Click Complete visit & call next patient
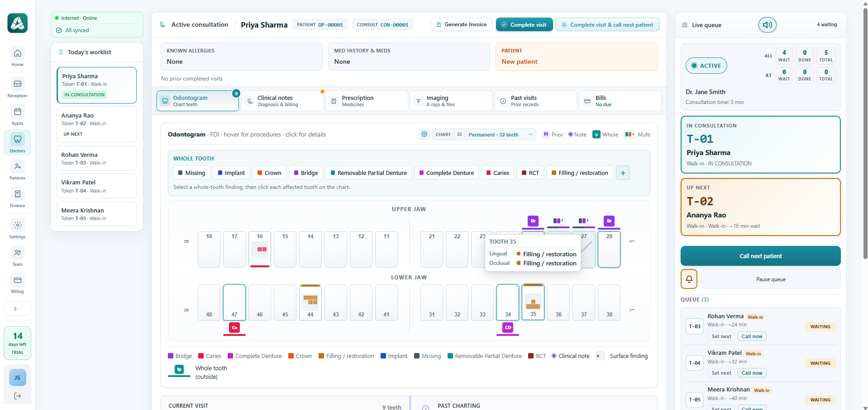Screen dimensions: 868x410 (x=608, y=25)
